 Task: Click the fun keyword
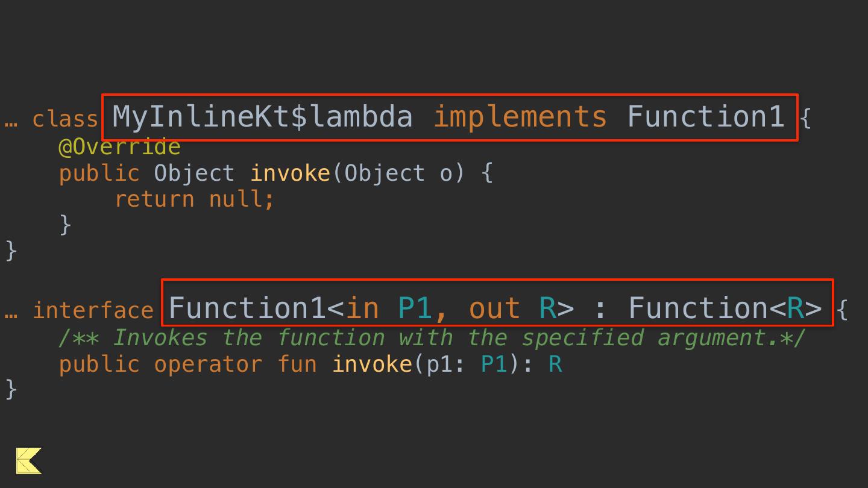[x=297, y=364]
